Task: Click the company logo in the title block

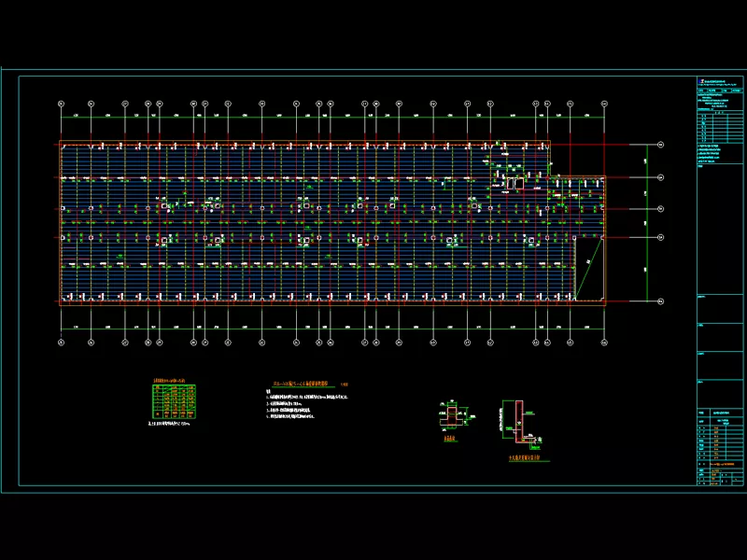Action: (699, 83)
